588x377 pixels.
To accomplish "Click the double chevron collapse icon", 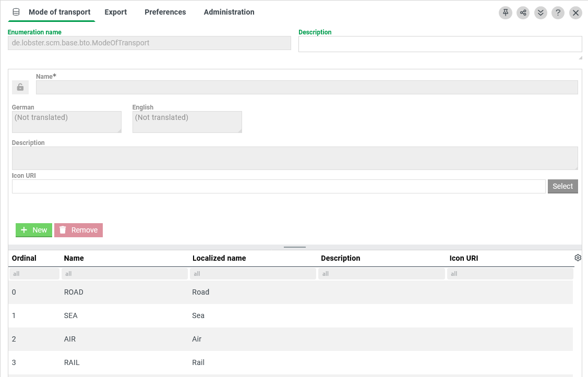I will (541, 13).
